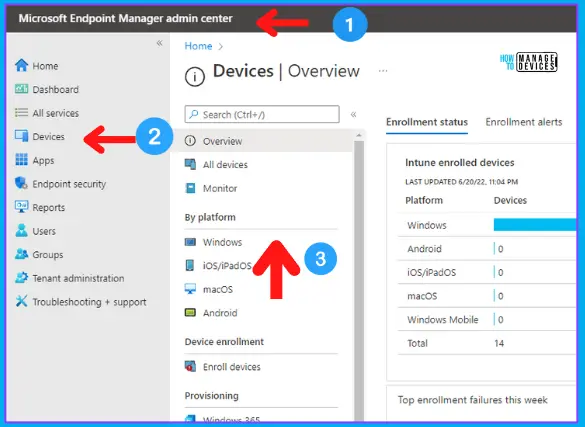Click the All services list icon
585x427 pixels.
tap(21, 113)
